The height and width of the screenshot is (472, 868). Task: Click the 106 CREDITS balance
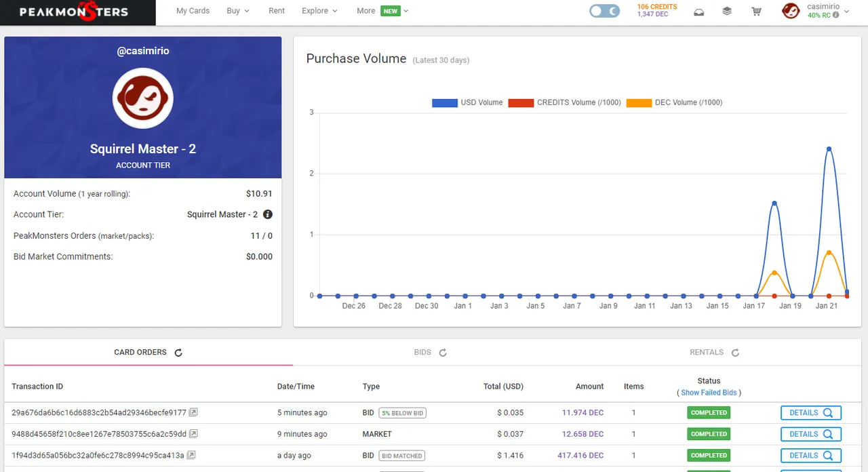click(x=656, y=7)
